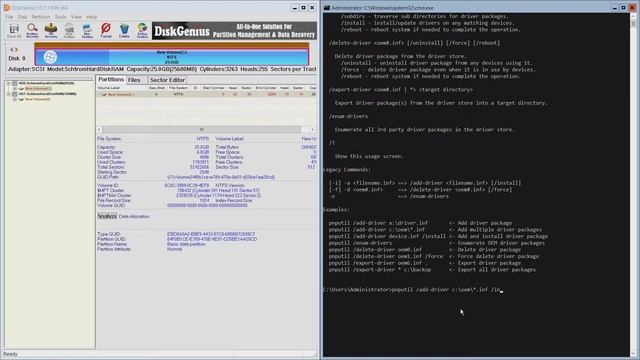Expand New Volume(C:) in disk tree

tap(15, 89)
